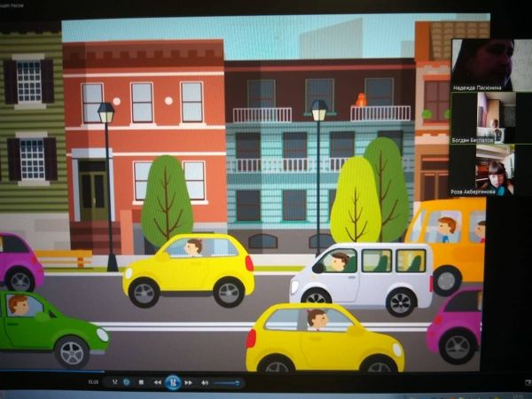
Task: Click the central play/pause button
Action: 174,382
